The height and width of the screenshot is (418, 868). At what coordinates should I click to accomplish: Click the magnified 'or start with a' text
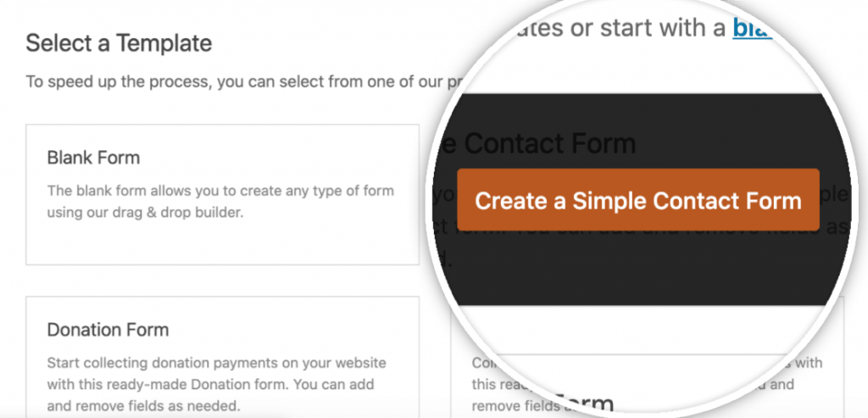(x=619, y=27)
